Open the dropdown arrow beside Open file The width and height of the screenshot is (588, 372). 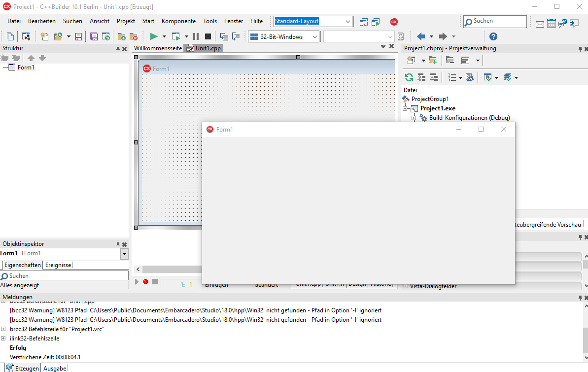[x=69, y=36]
